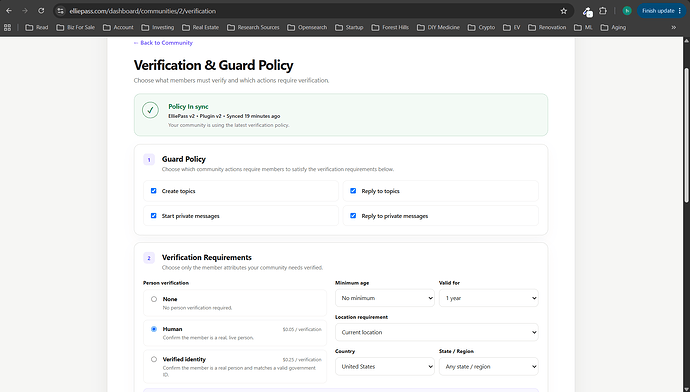Open the EV bookmarks folder

coord(511,27)
